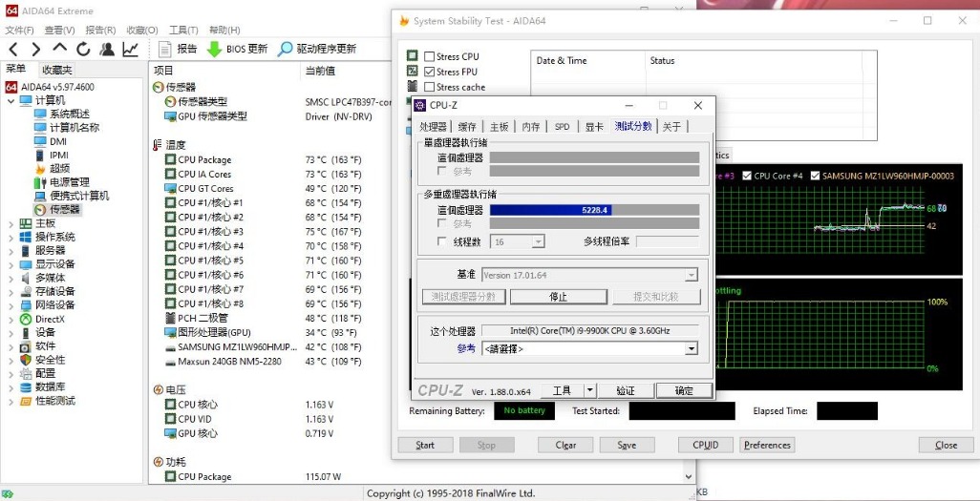Expand the 服务器 tree node
Screen dimensions: 980x501
(11, 250)
